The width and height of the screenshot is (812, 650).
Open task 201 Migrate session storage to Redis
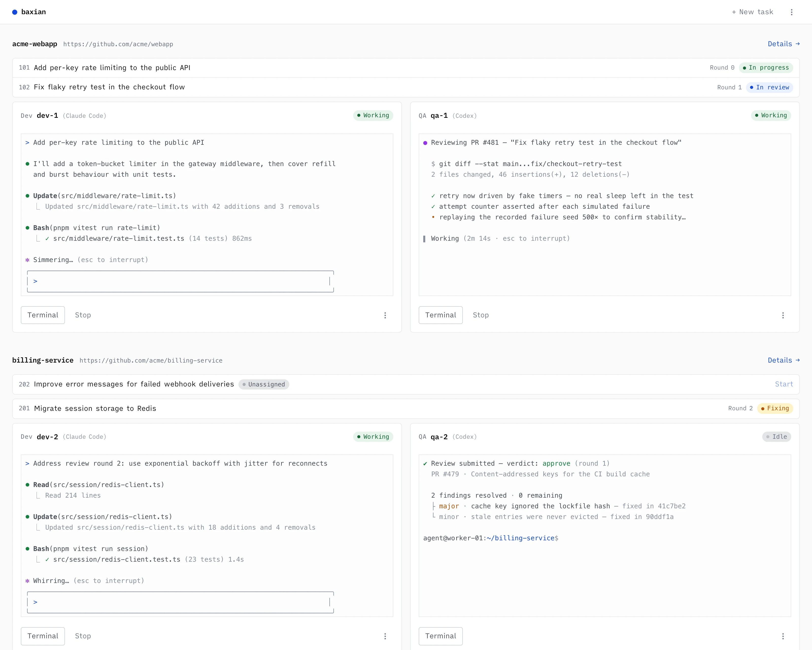click(406, 409)
